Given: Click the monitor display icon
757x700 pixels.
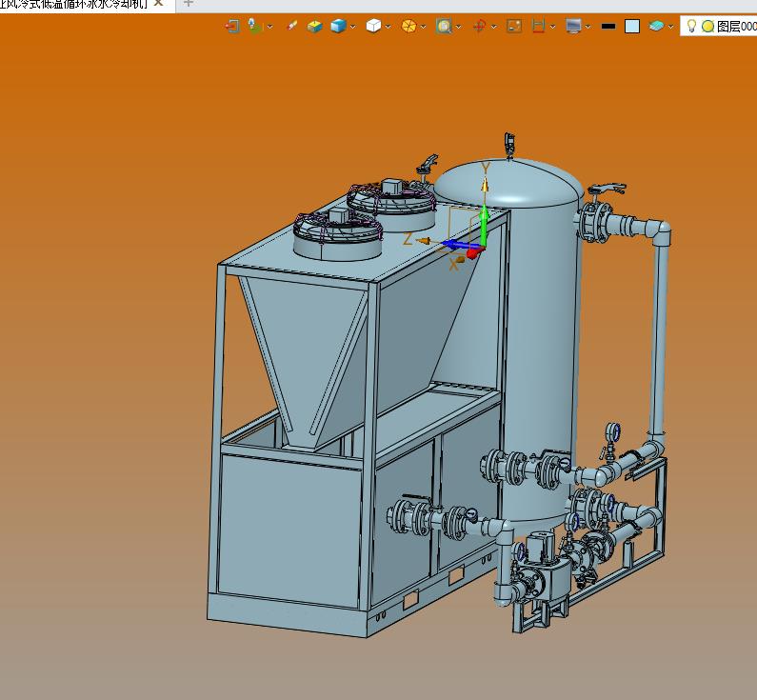Looking at the screenshot, I should pyautogui.click(x=573, y=26).
